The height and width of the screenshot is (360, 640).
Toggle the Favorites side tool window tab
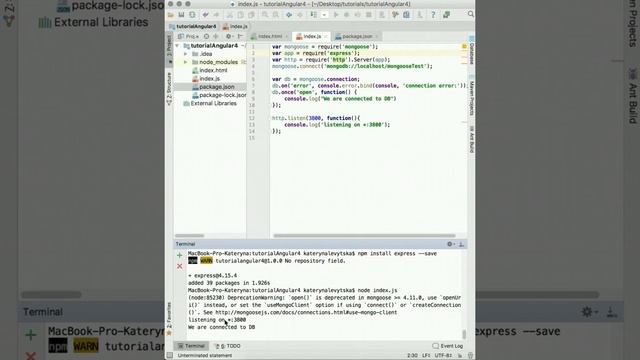pyautogui.click(x=169, y=318)
